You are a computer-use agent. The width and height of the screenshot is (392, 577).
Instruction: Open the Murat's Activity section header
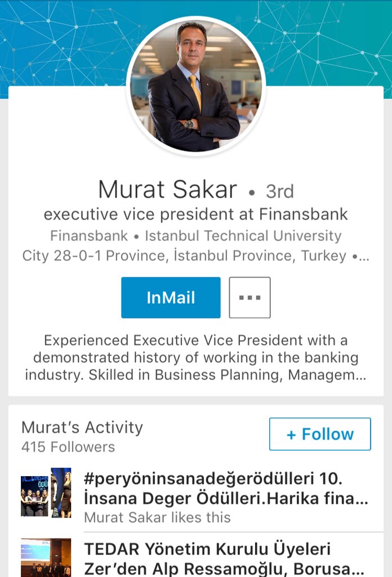pyautogui.click(x=82, y=427)
